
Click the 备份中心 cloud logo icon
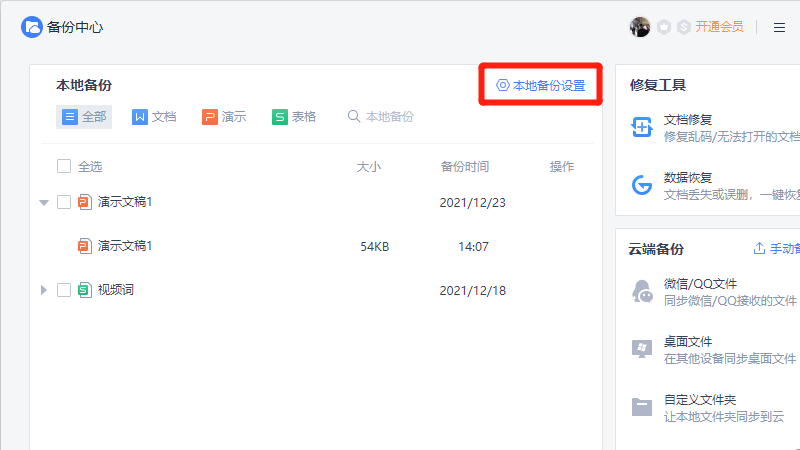pos(32,27)
